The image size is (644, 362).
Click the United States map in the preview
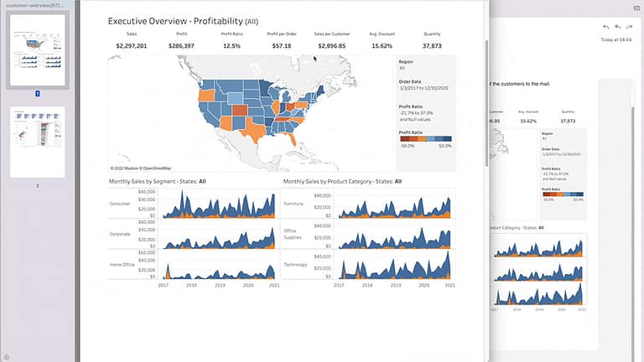(252, 109)
